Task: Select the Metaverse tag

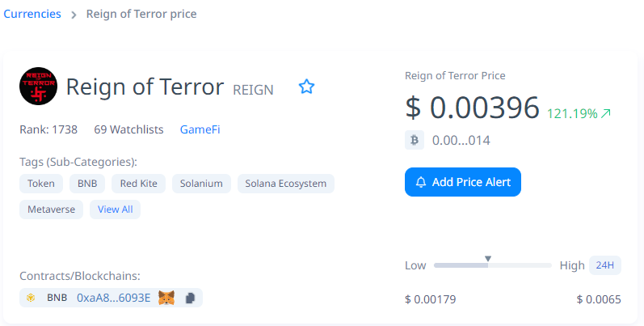Action: 51,210
